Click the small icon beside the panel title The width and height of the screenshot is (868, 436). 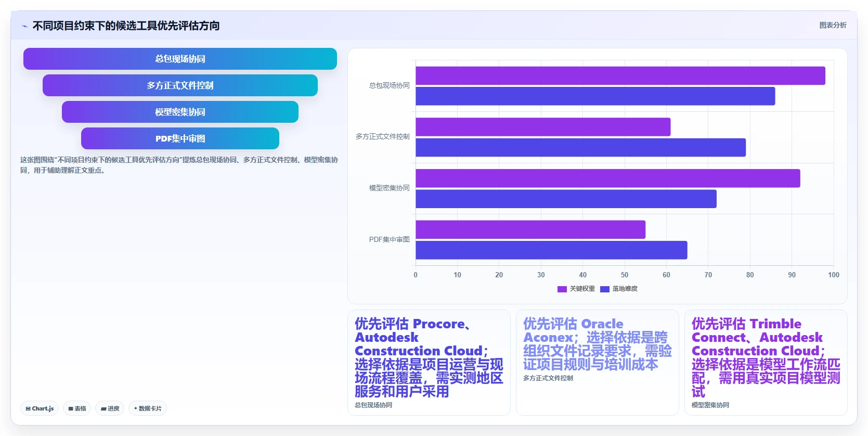[x=24, y=26]
